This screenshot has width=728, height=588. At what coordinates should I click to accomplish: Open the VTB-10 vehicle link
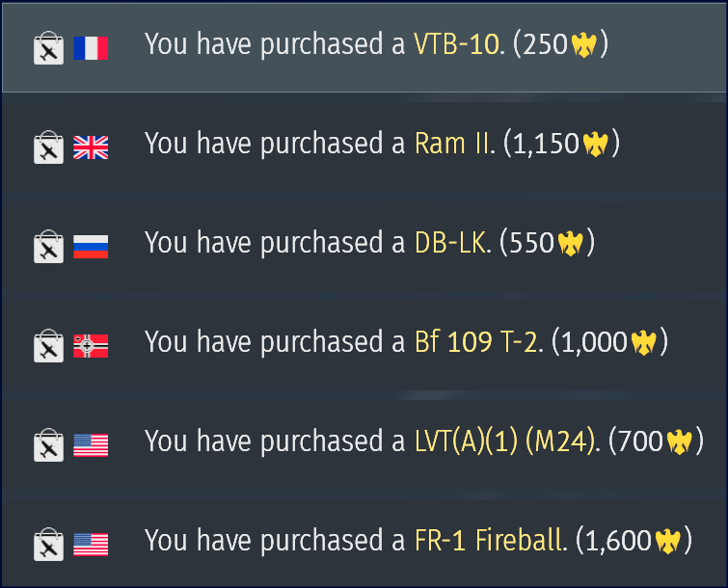[457, 45]
